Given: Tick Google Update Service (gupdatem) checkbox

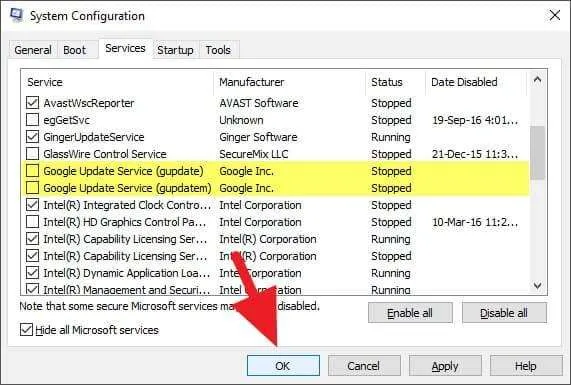Looking at the screenshot, I should (32, 188).
